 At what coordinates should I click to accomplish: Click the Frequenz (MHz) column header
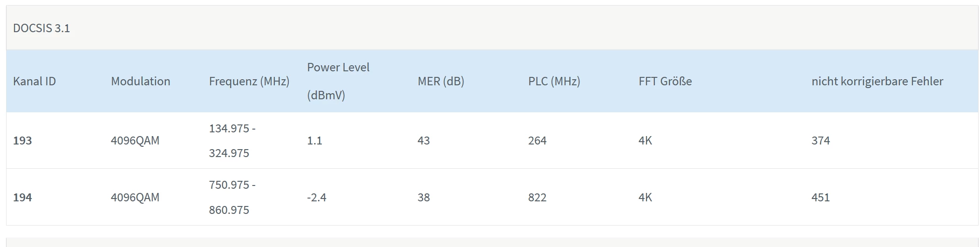[249, 82]
